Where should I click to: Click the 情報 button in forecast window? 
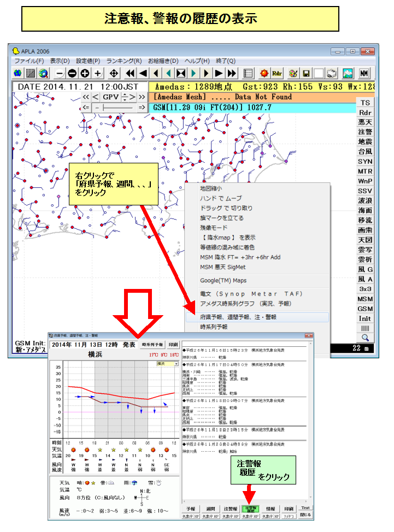pyautogui.click(x=271, y=509)
